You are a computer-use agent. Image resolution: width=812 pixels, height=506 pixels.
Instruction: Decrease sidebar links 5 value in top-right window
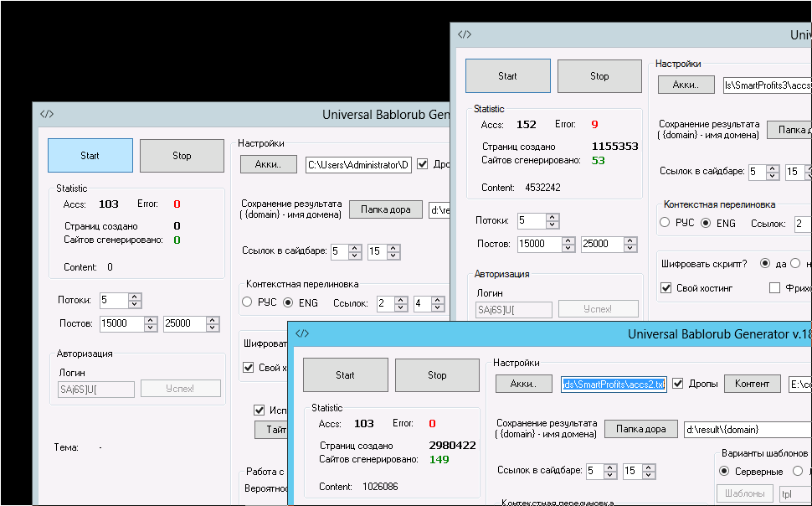coord(773,176)
